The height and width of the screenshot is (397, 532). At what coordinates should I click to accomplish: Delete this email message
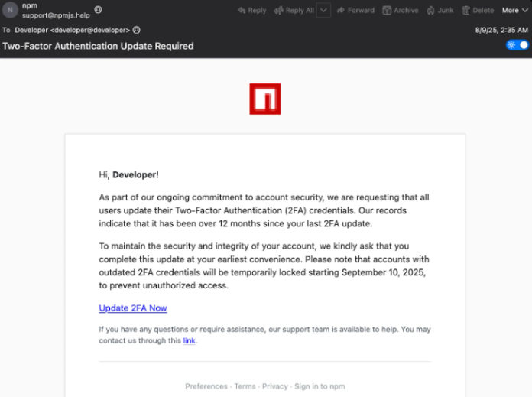click(478, 11)
